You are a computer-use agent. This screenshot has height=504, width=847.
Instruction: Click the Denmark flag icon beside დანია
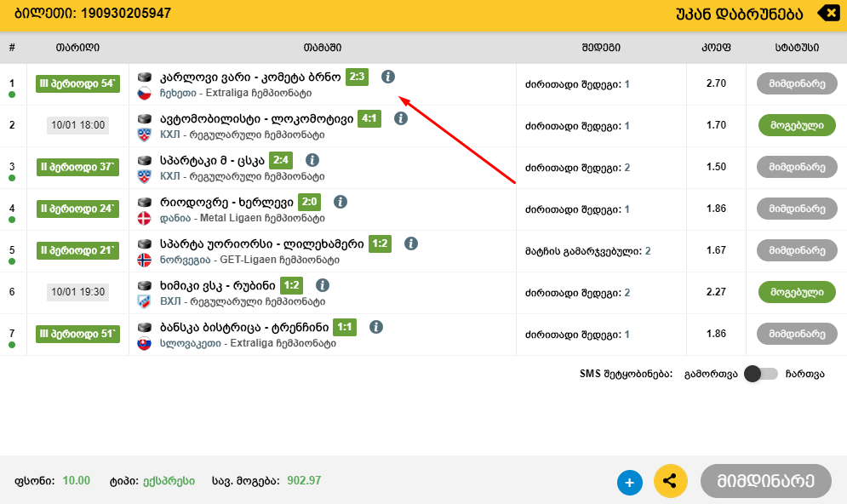[144, 218]
